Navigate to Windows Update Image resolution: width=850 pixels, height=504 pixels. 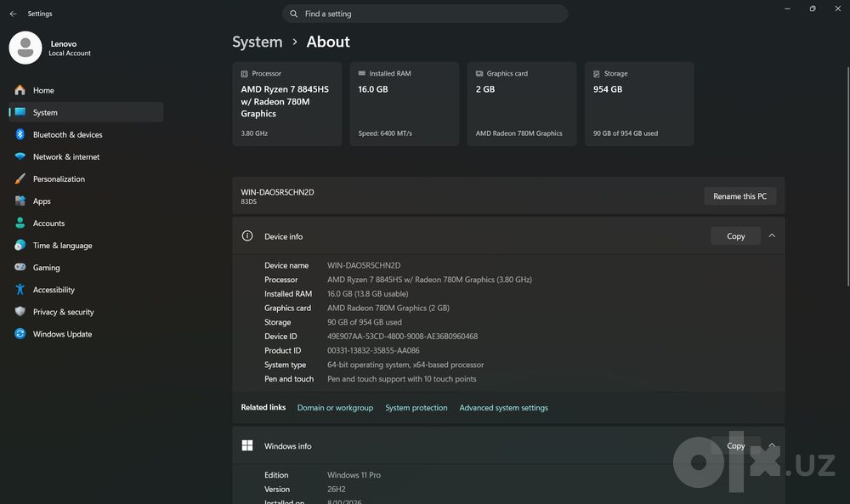point(86,334)
